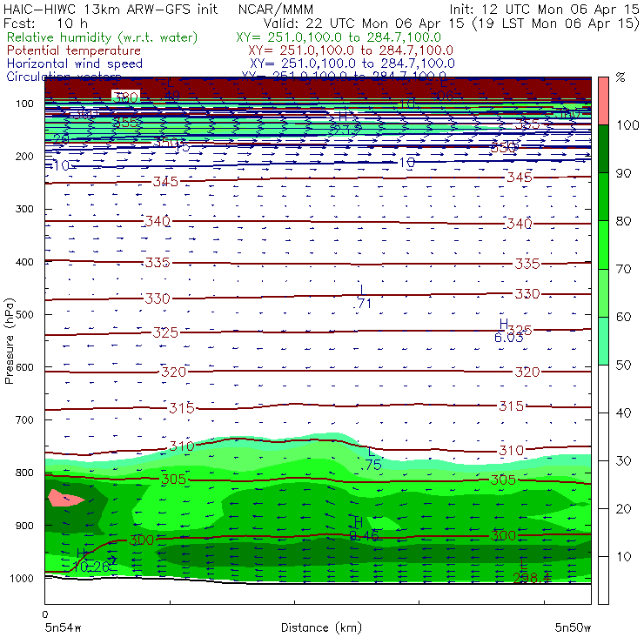The image size is (644, 644).
Task: Click the pink saturated humidity patch in plot
Action: click(x=66, y=498)
